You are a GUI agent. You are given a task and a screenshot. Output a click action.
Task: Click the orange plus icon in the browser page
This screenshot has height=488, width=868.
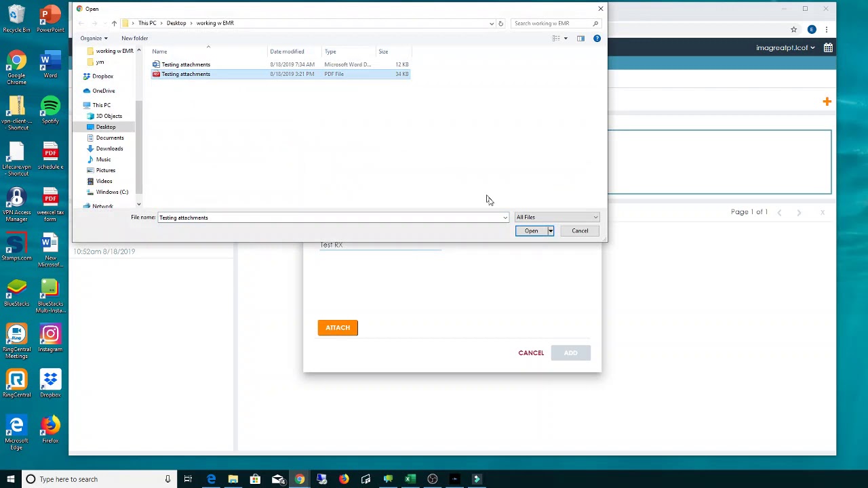[x=827, y=102]
